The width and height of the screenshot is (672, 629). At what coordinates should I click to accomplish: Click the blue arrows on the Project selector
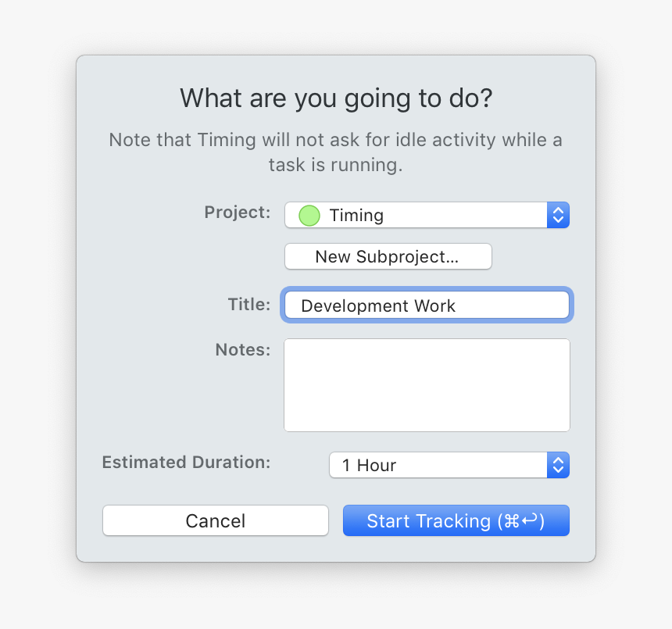(557, 216)
